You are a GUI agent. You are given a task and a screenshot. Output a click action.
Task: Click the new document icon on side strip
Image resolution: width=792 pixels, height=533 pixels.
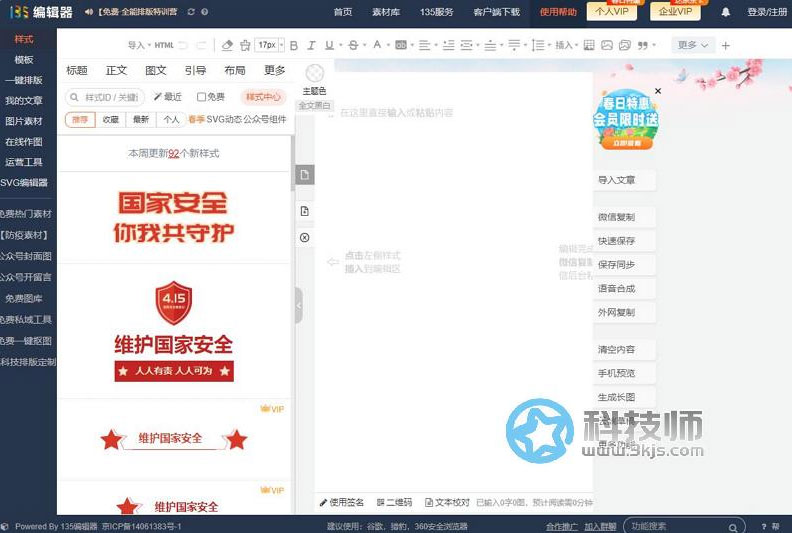point(305,175)
